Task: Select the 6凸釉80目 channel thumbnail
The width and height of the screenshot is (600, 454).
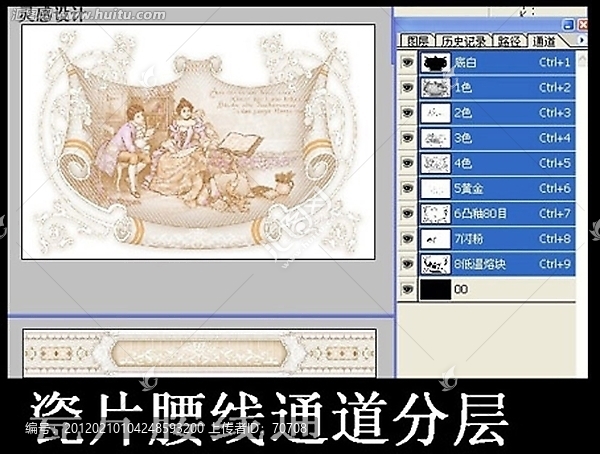Action: coord(435,214)
